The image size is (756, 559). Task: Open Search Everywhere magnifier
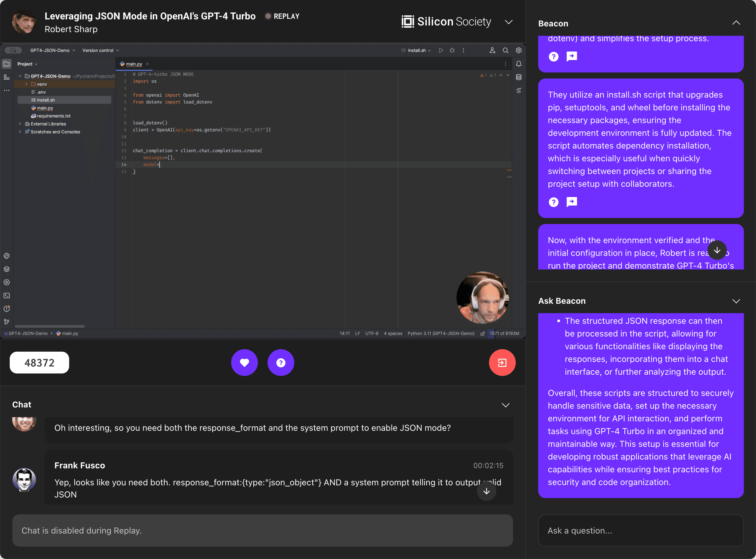click(506, 50)
